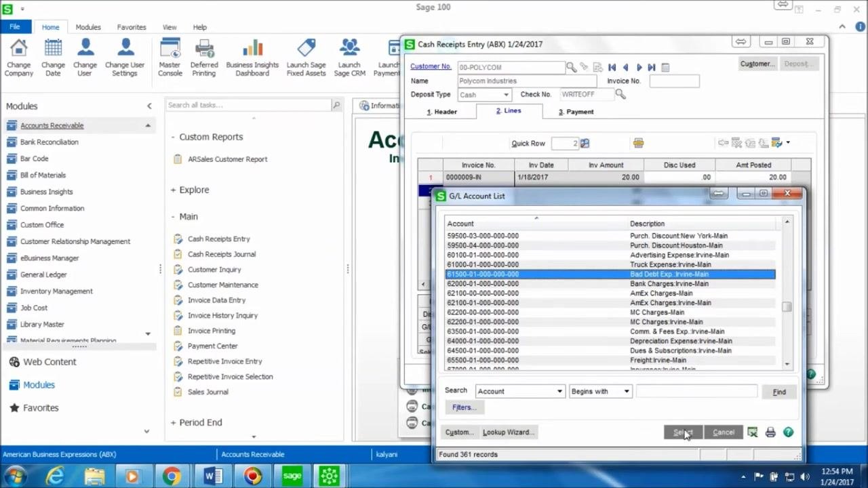This screenshot has width=868, height=488.
Task: Open the Lookup Wizard... button
Action: (509, 432)
